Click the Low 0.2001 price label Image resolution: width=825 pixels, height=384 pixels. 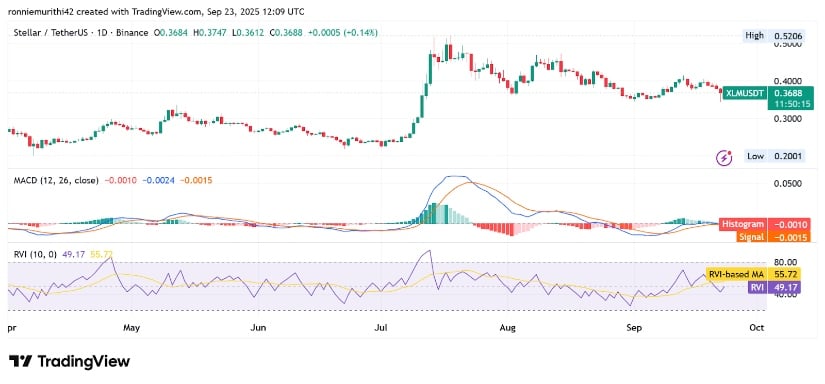coord(774,156)
